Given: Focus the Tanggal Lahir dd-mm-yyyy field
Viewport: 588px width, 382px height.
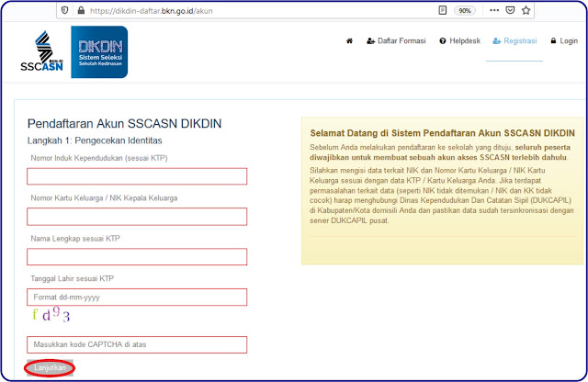Looking at the screenshot, I should click(137, 298).
